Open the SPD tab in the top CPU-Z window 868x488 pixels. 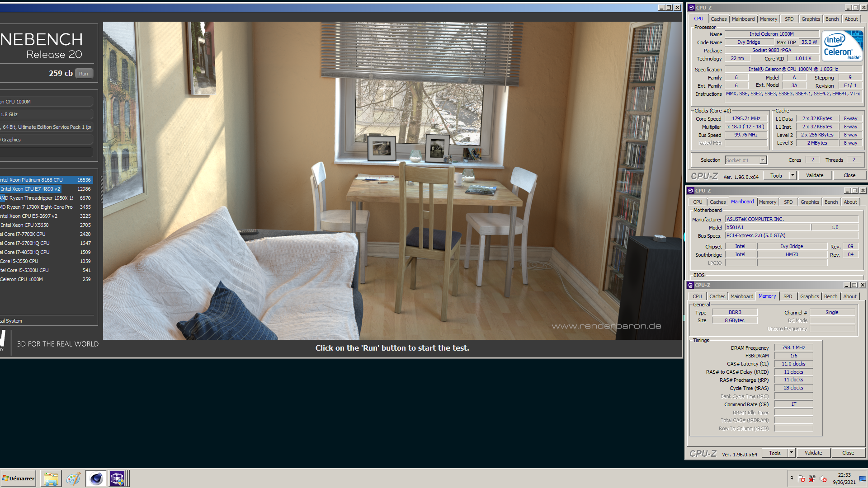click(x=789, y=19)
